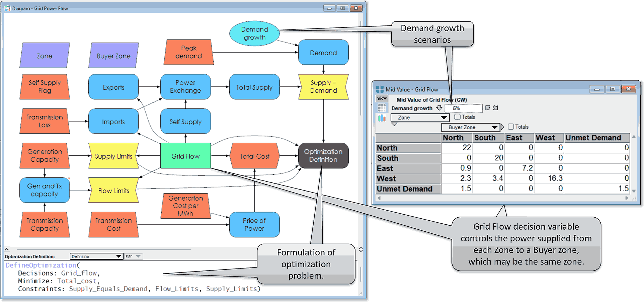Open the Buyer Zone column index dropdown
This screenshot has height=302, width=644.
(470, 127)
